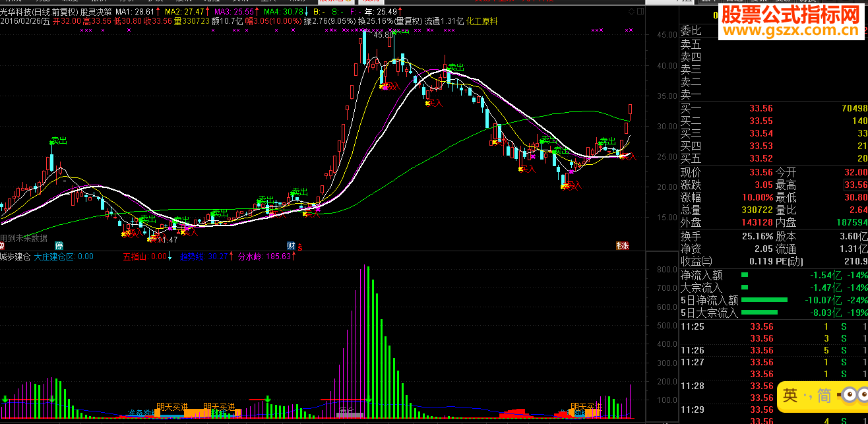
Task: Click the 趋势线: 30.27 indicator value
Action: coord(204,256)
